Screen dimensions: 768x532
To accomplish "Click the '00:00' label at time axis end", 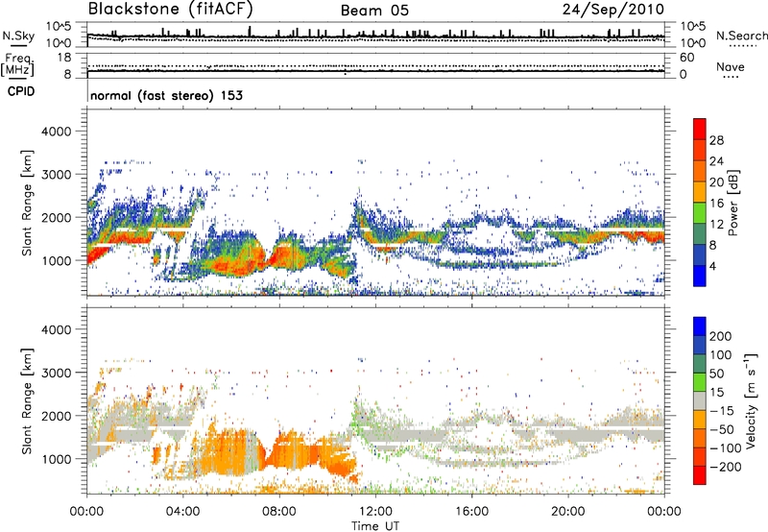I will [x=664, y=512].
